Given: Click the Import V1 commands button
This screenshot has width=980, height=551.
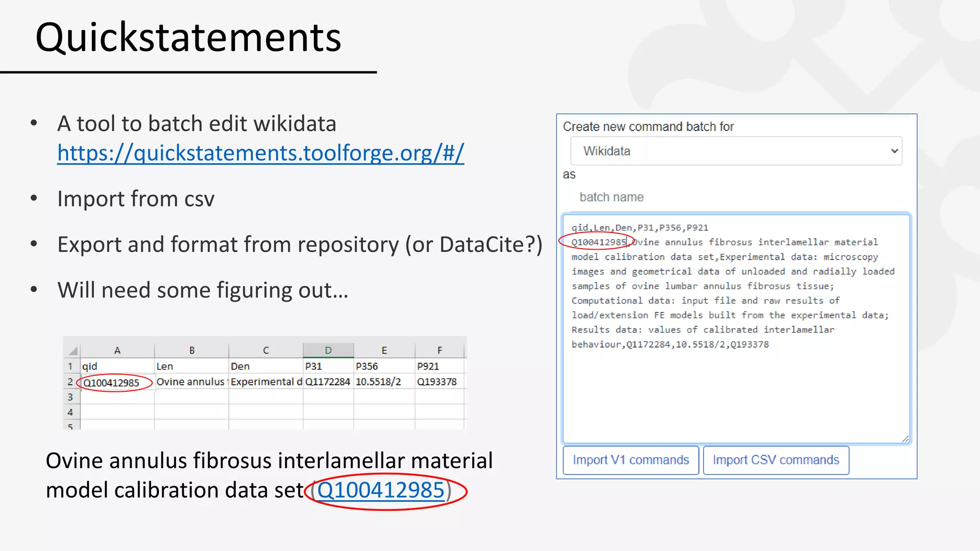Looking at the screenshot, I should 631,460.
